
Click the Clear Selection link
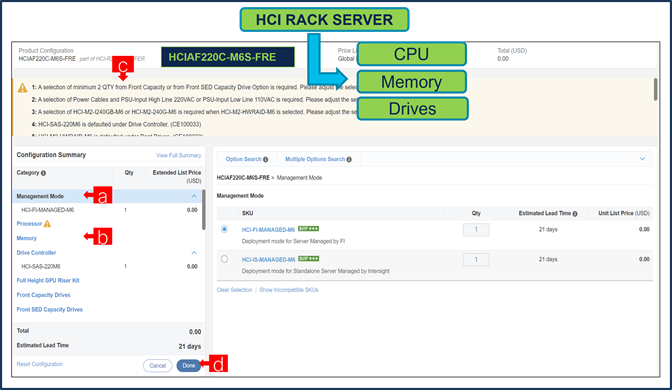(x=234, y=290)
